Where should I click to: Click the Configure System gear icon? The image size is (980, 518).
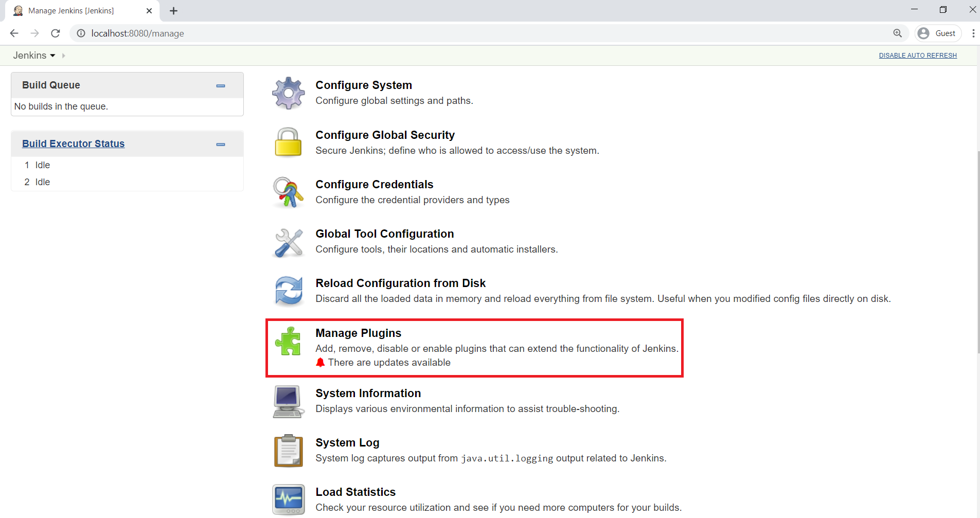(x=289, y=93)
